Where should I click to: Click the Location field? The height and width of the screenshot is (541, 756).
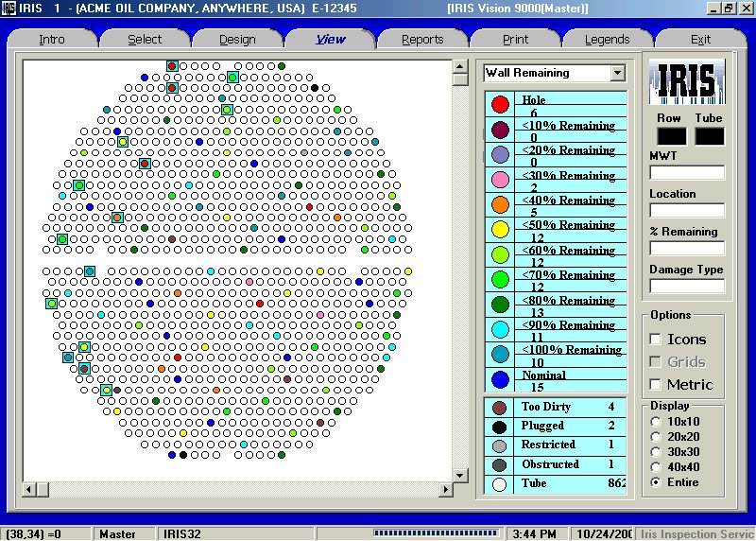coord(687,210)
